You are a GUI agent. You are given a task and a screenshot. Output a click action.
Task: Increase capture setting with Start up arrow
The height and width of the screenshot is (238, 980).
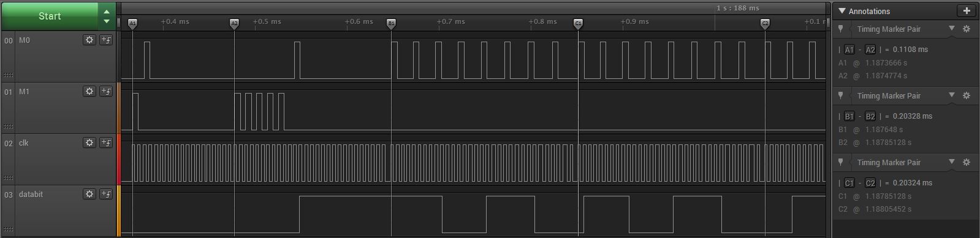[x=107, y=11]
